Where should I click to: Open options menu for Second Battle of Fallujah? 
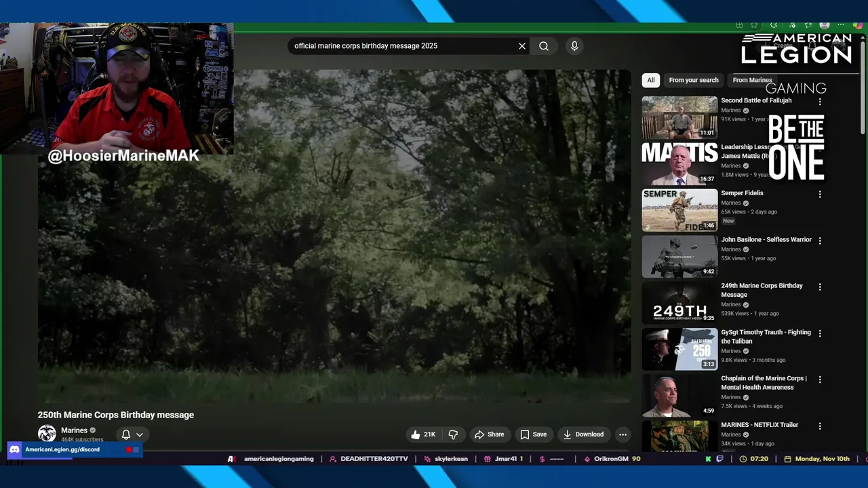point(820,102)
